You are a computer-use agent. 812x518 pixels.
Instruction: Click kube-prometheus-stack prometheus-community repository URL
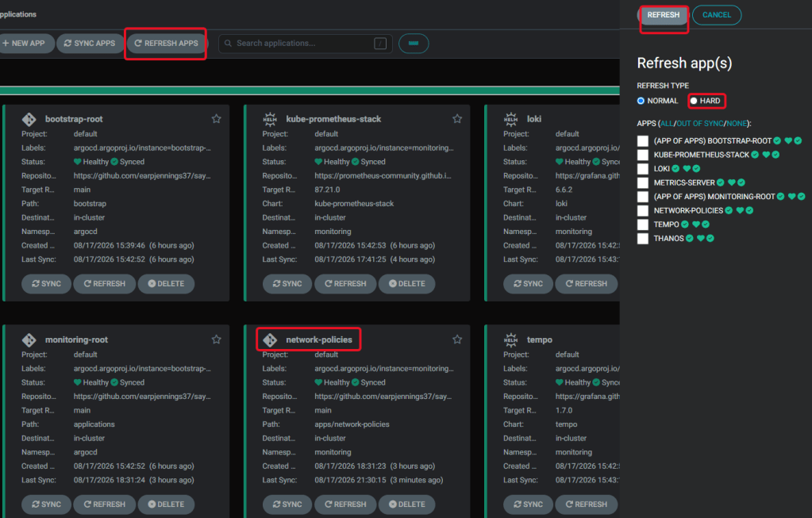pyautogui.click(x=383, y=176)
